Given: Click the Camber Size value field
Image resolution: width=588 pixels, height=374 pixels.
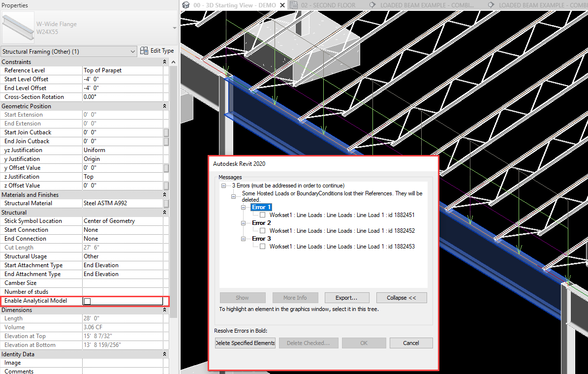Looking at the screenshot, I should click(123, 283).
